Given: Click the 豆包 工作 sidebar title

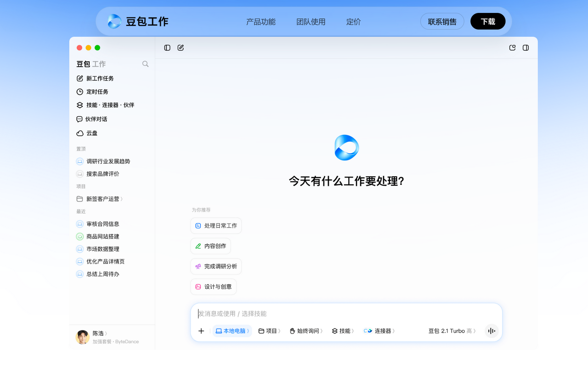Looking at the screenshot, I should 91,64.
